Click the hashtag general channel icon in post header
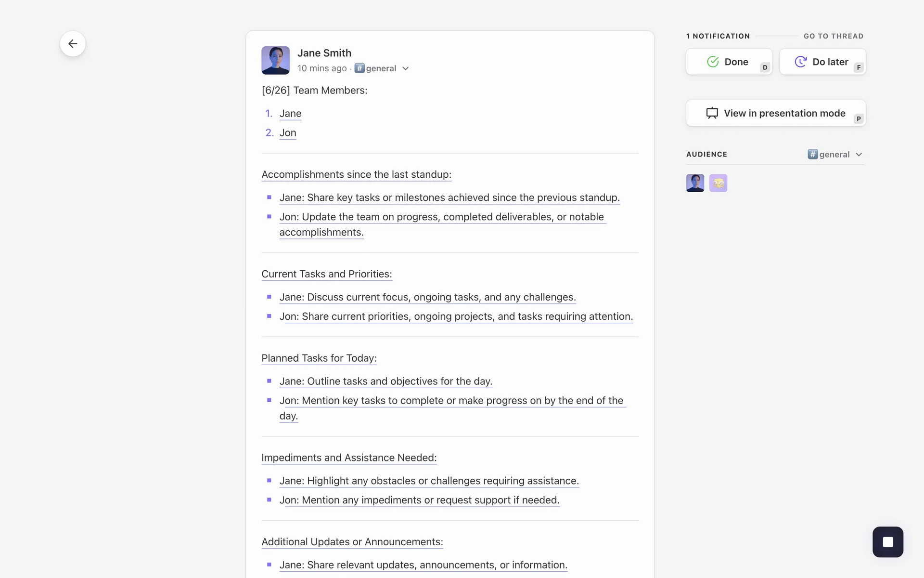This screenshot has width=924, height=578. tap(359, 68)
